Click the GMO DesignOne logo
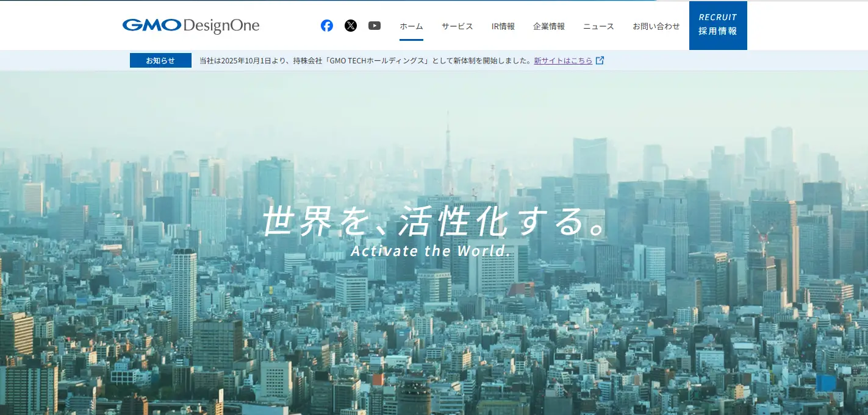 190,26
